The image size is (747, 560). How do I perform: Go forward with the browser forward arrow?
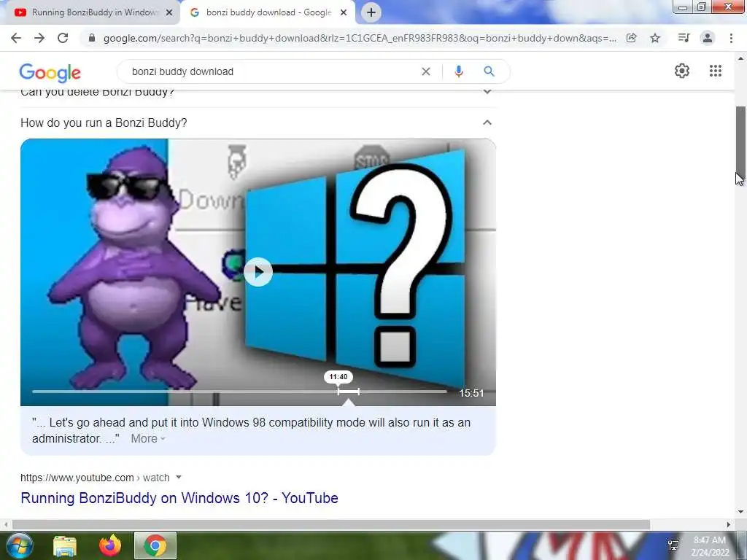pyautogui.click(x=39, y=38)
